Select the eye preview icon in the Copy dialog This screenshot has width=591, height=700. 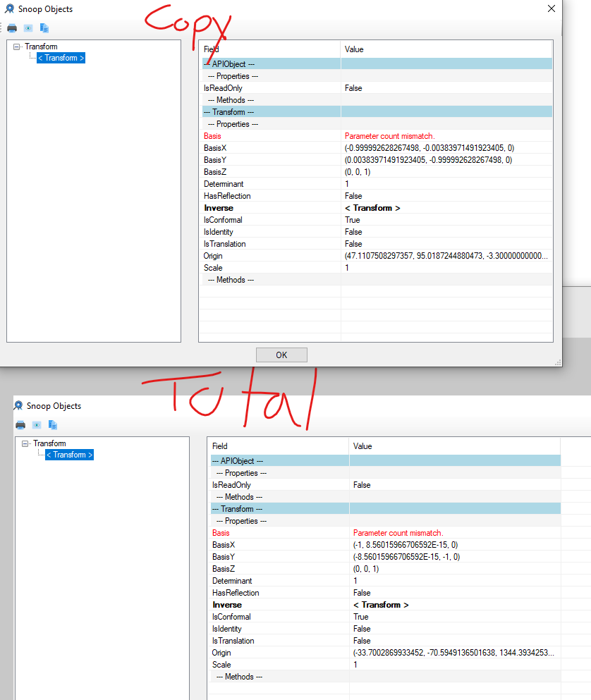pyautogui.click(x=27, y=27)
